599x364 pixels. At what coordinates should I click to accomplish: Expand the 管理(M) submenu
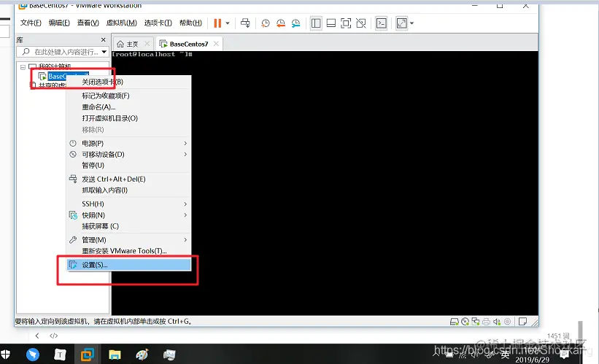128,240
